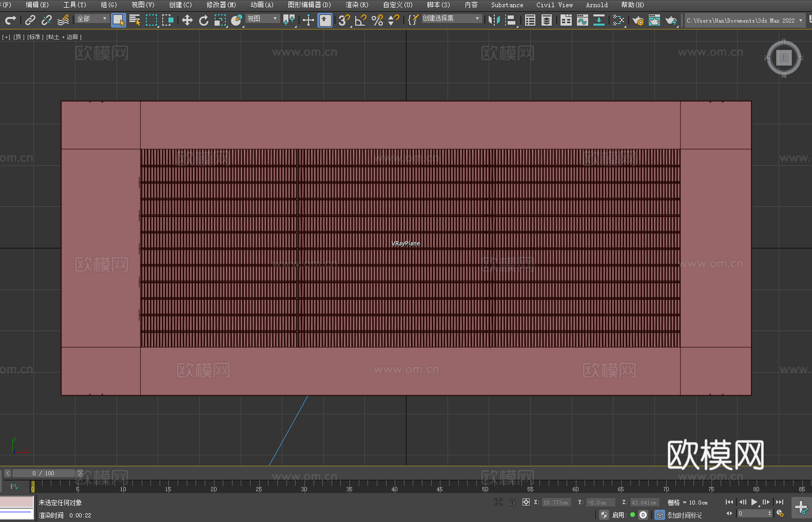Click the Redo arrow icon

click(x=10, y=20)
